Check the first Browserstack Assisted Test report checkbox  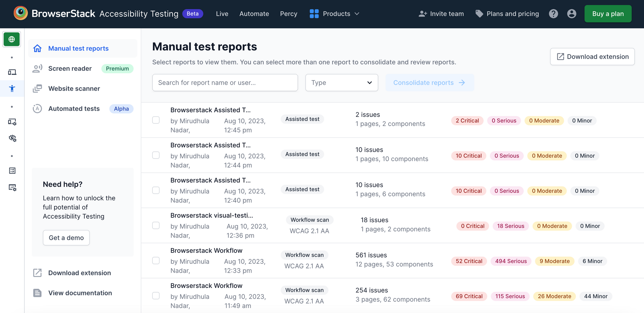[x=156, y=120]
